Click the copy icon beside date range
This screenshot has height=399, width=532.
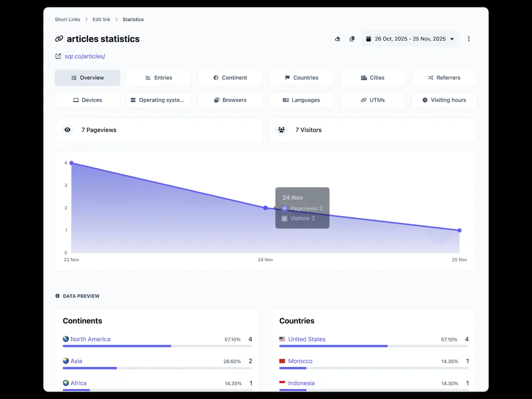pos(352,39)
